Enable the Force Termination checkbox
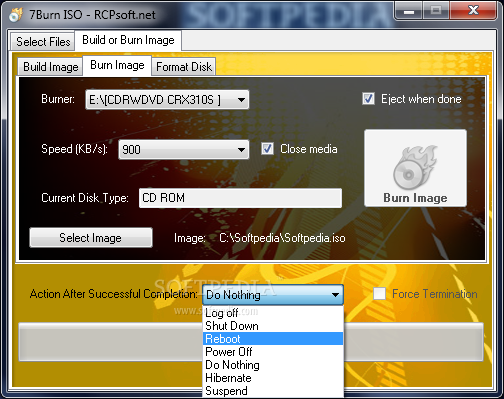 coord(379,294)
